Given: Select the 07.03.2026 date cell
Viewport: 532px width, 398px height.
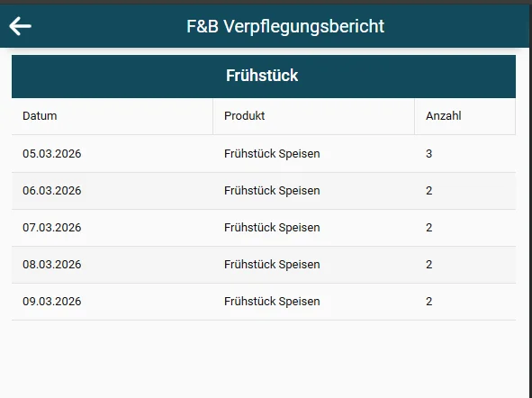Looking at the screenshot, I should [x=52, y=227].
